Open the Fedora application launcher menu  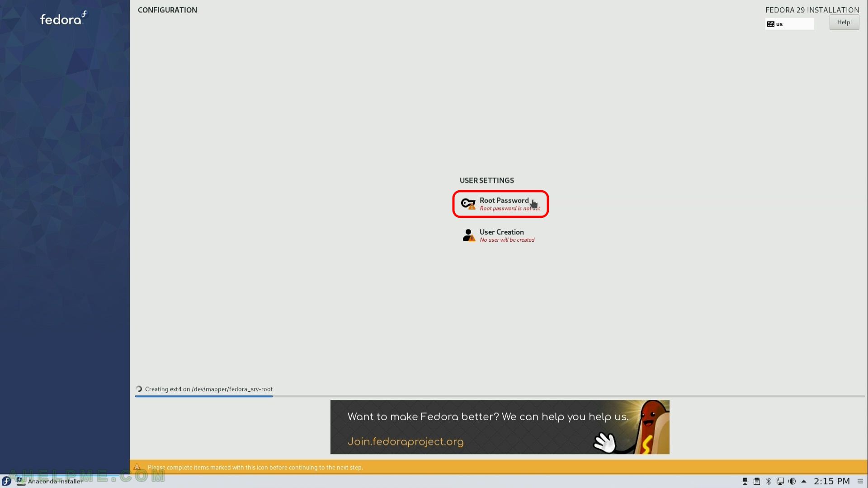[x=6, y=481]
